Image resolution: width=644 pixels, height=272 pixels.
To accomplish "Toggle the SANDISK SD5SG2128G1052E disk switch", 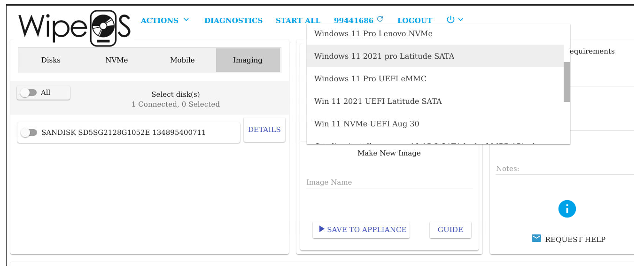I will pyautogui.click(x=29, y=132).
